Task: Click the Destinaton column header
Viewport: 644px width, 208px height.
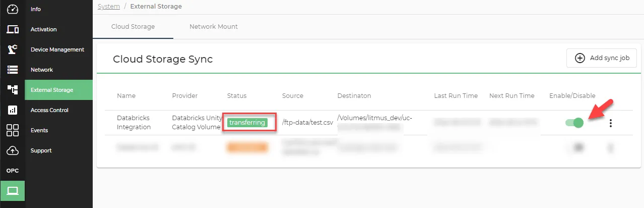Action: (x=354, y=96)
